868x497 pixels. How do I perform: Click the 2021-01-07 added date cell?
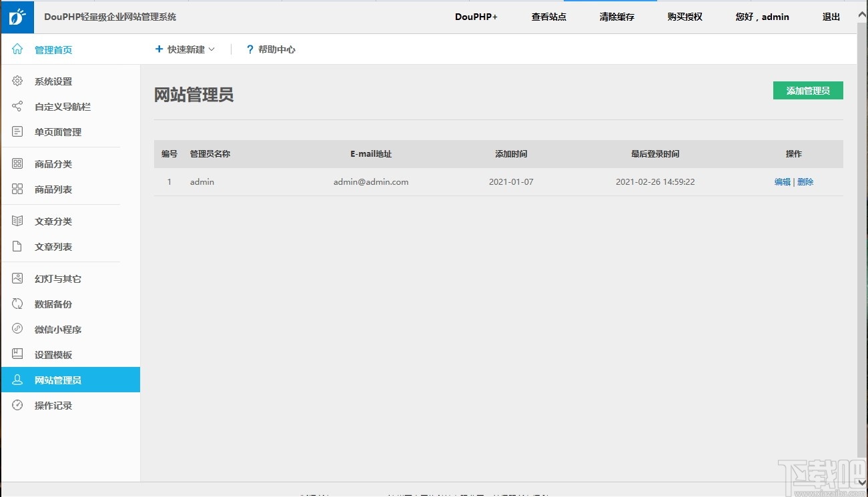click(x=511, y=181)
